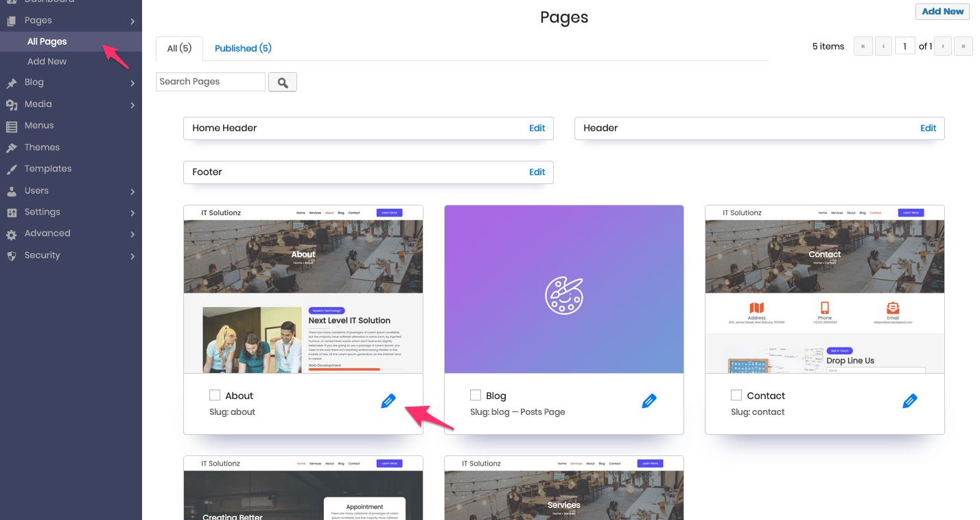Click the Add New button
Viewport: 980px width, 520px height.
(x=942, y=11)
